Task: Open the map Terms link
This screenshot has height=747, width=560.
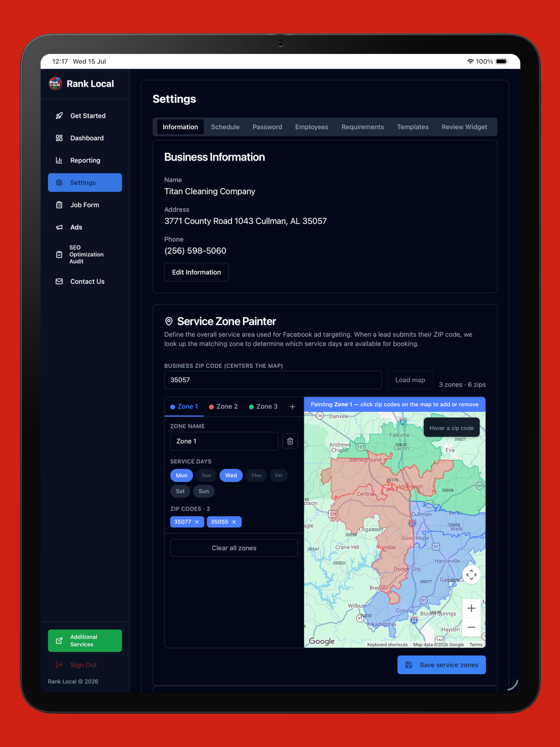Action: pyautogui.click(x=476, y=645)
